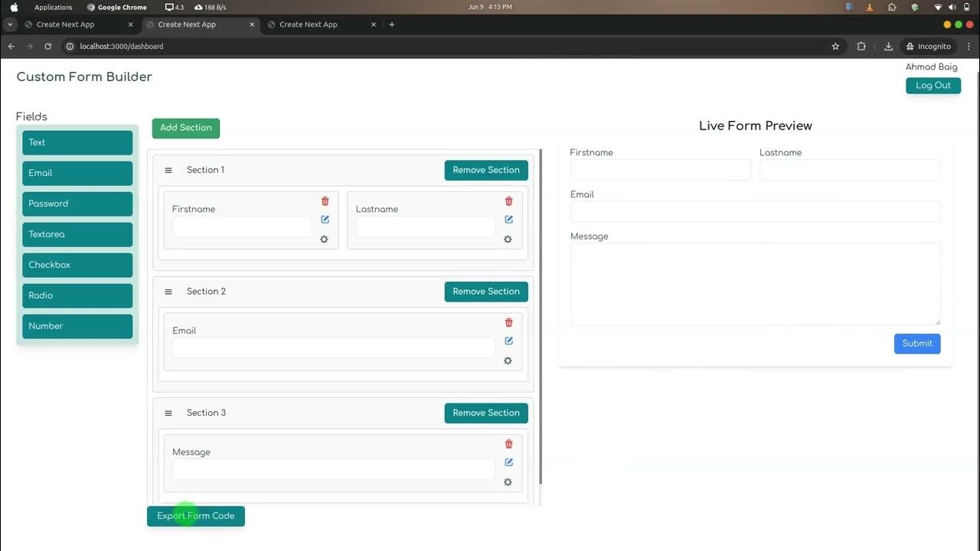
Task: Click the sections list vertical scrollbar
Action: pos(541,317)
